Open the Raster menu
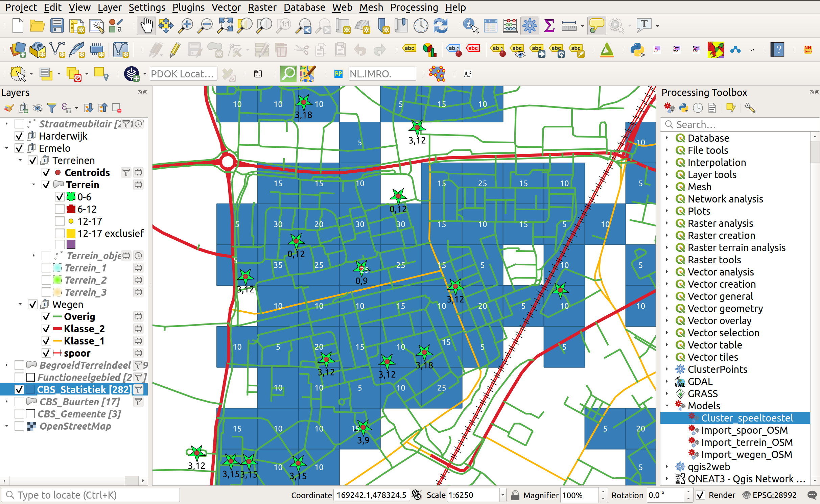820x504 pixels. point(262,7)
